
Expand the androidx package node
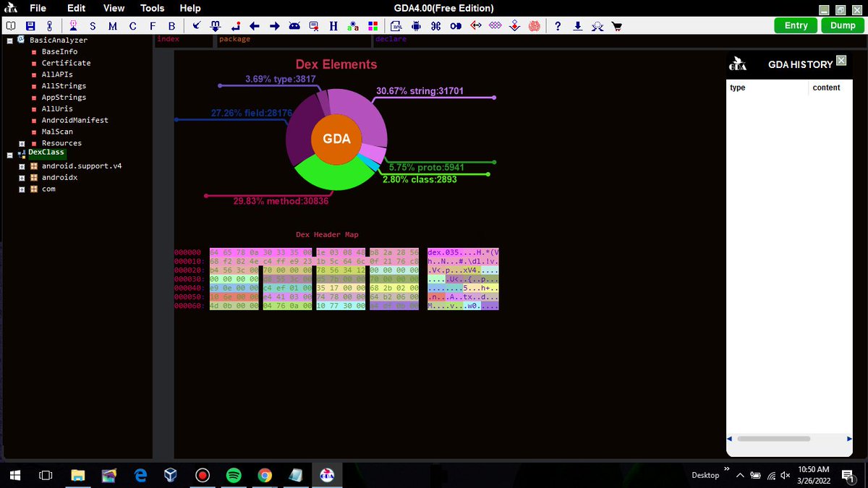(22, 178)
